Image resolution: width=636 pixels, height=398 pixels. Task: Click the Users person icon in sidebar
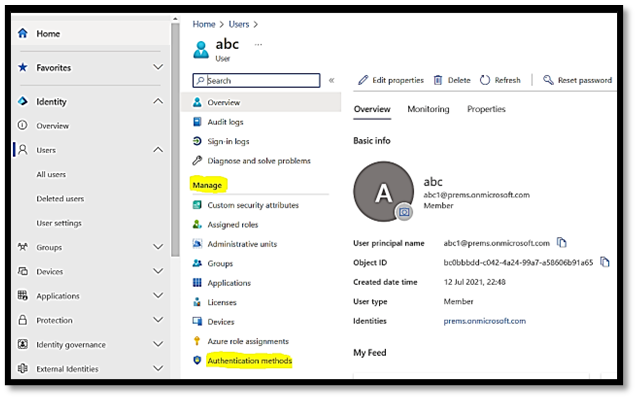23,150
